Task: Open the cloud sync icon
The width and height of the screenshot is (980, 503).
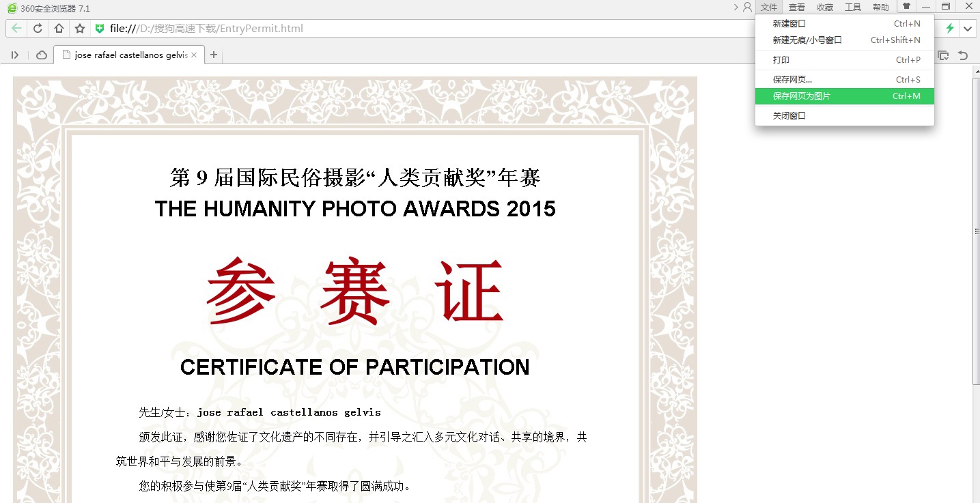Action: 41,55
